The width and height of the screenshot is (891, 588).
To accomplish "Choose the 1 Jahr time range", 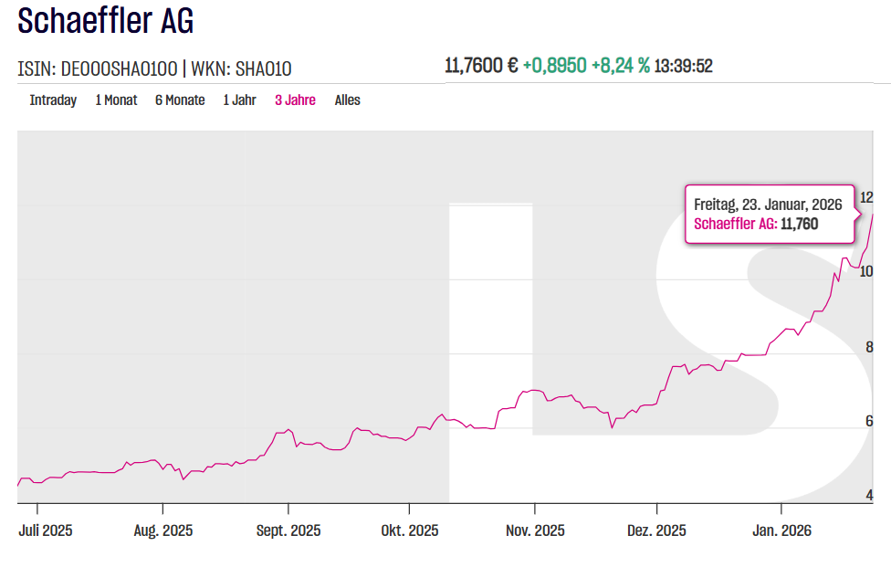I will click(x=239, y=100).
